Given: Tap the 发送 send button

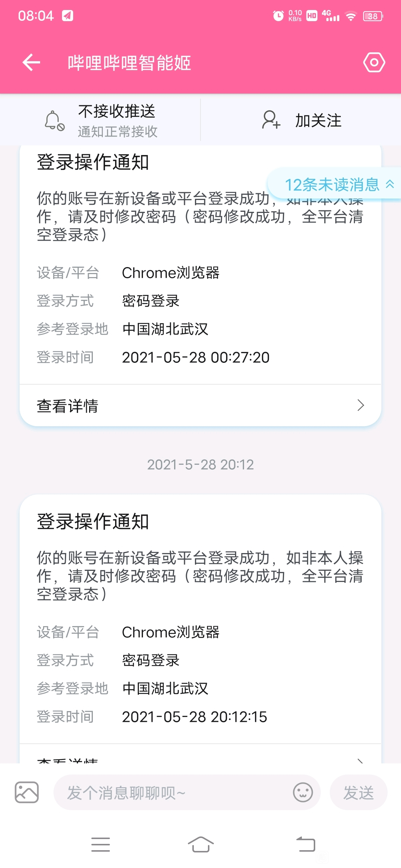Looking at the screenshot, I should point(358,792).
